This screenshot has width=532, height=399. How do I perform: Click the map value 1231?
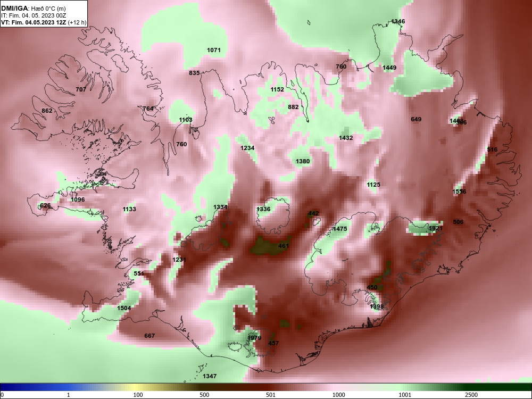click(179, 260)
